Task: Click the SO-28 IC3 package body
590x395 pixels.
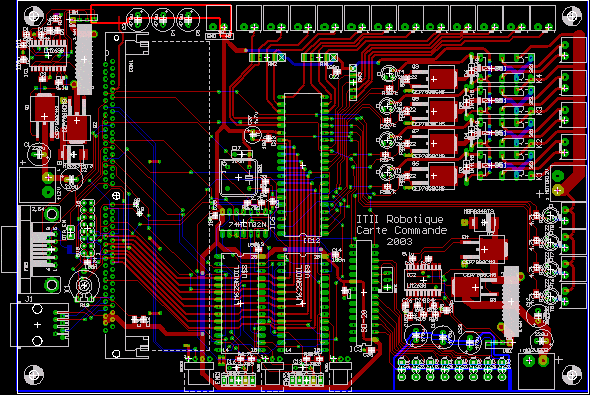Action: point(364,293)
